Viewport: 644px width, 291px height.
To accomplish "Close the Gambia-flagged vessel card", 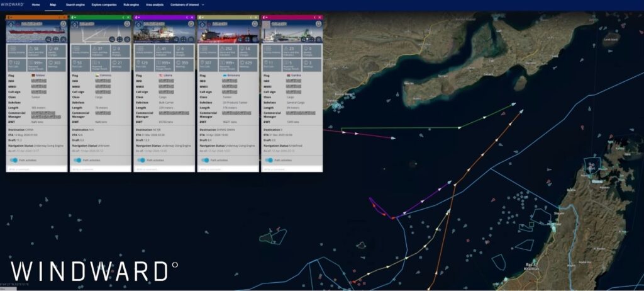I will (x=320, y=17).
